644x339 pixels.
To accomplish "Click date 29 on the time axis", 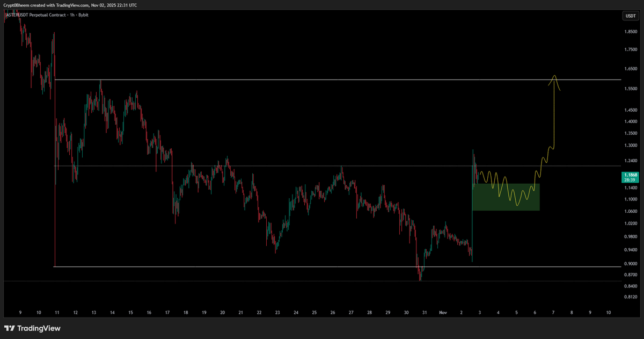I will pyautogui.click(x=387, y=312).
